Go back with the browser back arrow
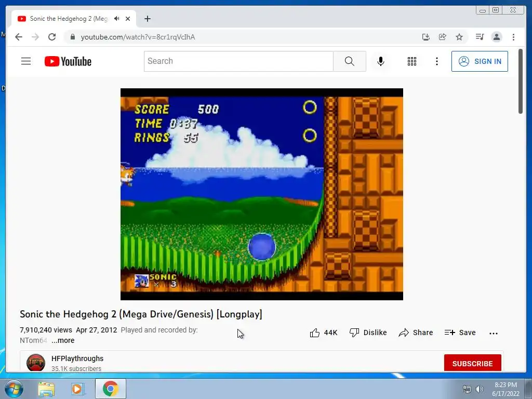Viewport: 532px width, 399px height. (19, 37)
